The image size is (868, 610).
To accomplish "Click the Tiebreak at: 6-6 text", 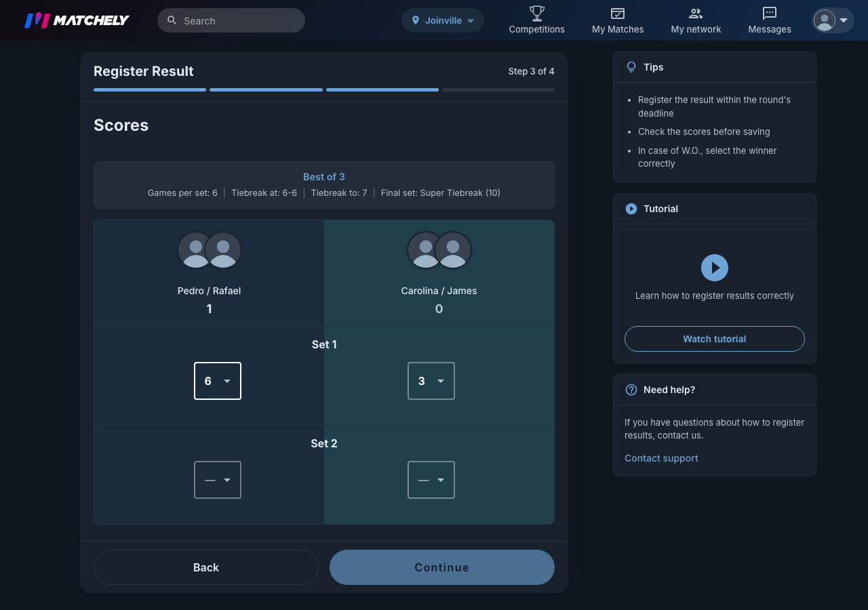I will 264,193.
